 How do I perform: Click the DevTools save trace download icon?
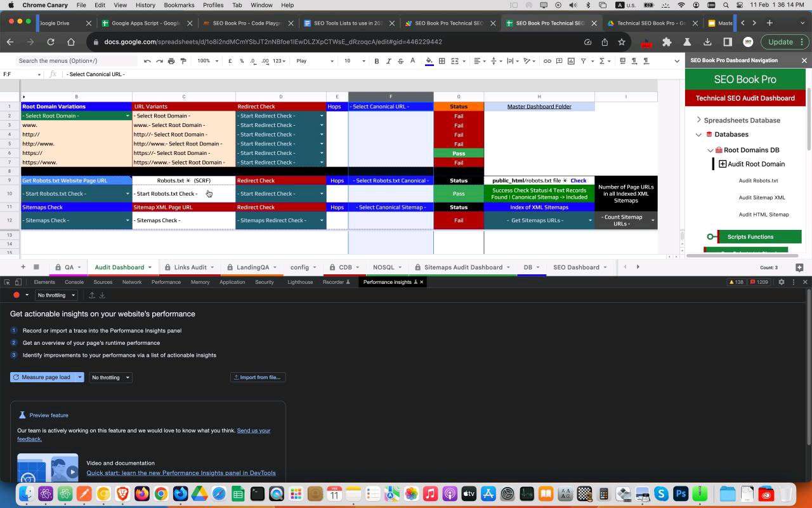(102, 295)
